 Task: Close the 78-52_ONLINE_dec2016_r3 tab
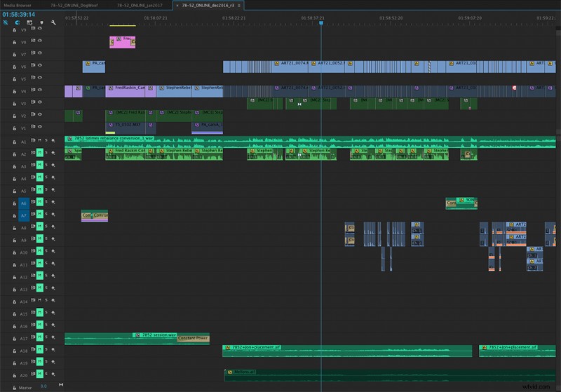(177, 6)
